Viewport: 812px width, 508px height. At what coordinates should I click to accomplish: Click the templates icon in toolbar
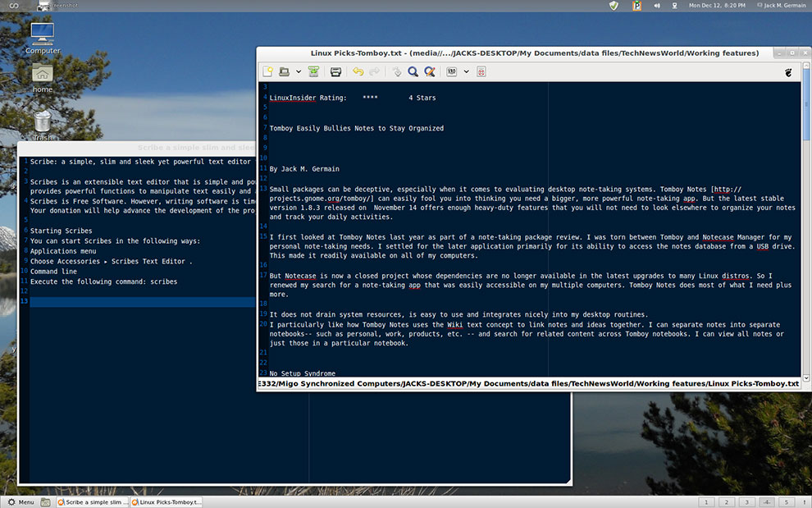click(x=452, y=71)
